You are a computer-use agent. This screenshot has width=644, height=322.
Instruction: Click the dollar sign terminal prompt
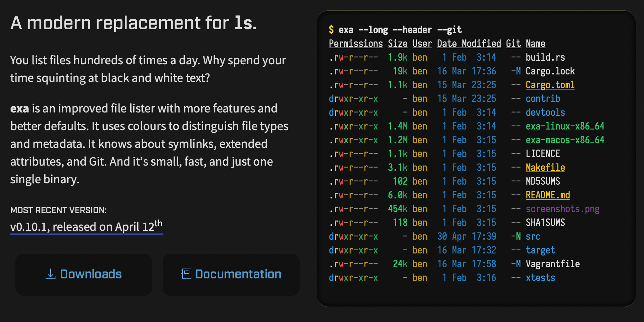pyautogui.click(x=331, y=30)
